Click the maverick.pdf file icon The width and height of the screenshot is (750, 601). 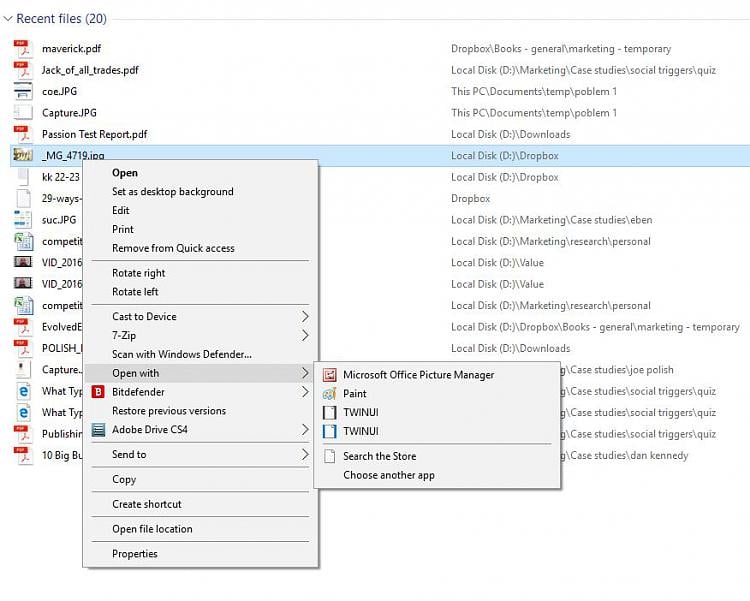pyautogui.click(x=23, y=49)
